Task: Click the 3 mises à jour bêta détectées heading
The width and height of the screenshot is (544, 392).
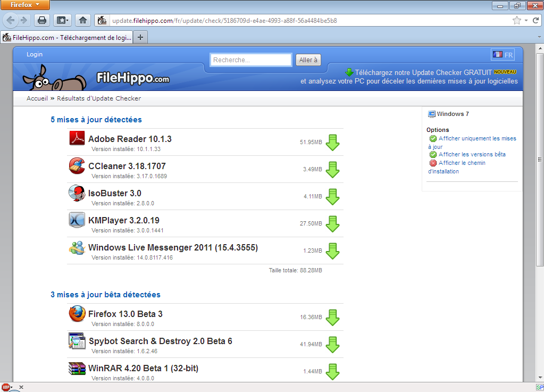Action: coord(105,295)
